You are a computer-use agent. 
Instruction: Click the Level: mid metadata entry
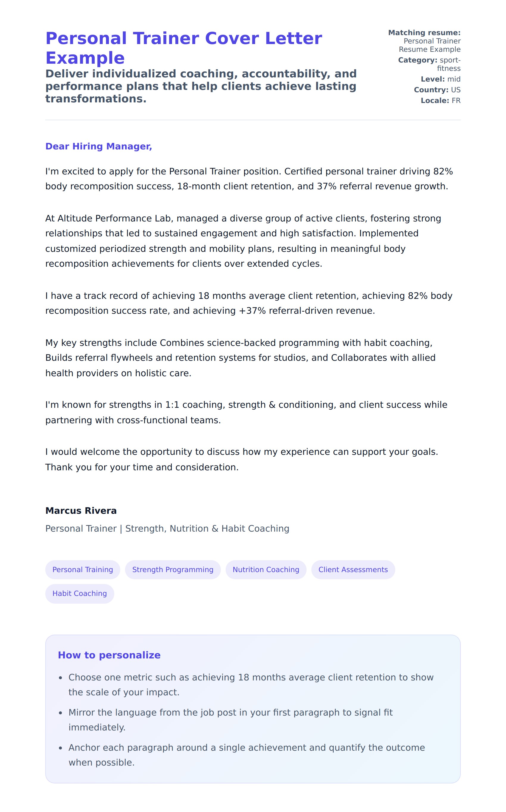point(441,79)
